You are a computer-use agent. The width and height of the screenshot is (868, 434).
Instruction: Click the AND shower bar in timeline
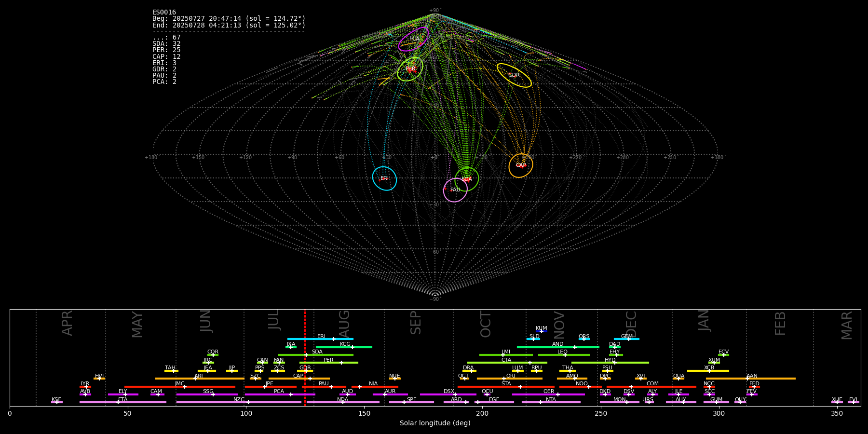coord(558,347)
